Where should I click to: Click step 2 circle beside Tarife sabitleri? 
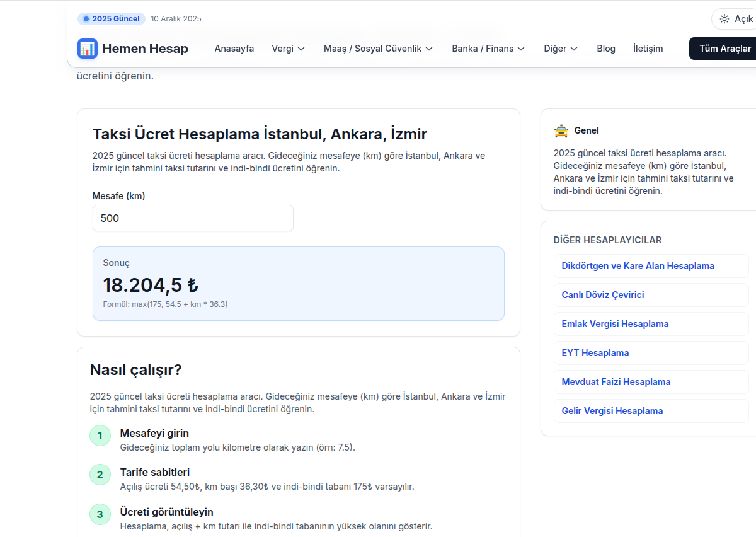pyautogui.click(x=100, y=475)
